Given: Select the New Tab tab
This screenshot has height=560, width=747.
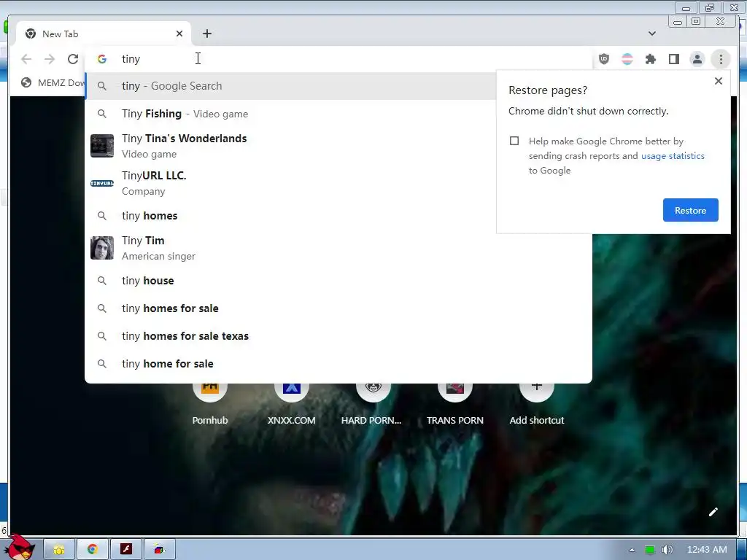Looking at the screenshot, I should [x=104, y=34].
